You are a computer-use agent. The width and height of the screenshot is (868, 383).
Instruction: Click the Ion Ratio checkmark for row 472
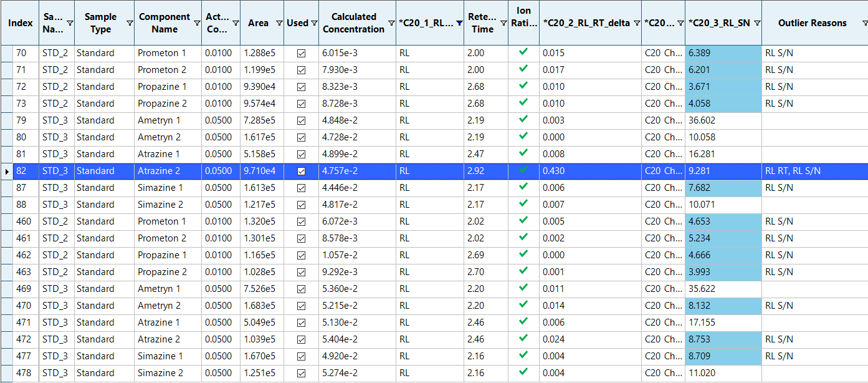point(523,339)
